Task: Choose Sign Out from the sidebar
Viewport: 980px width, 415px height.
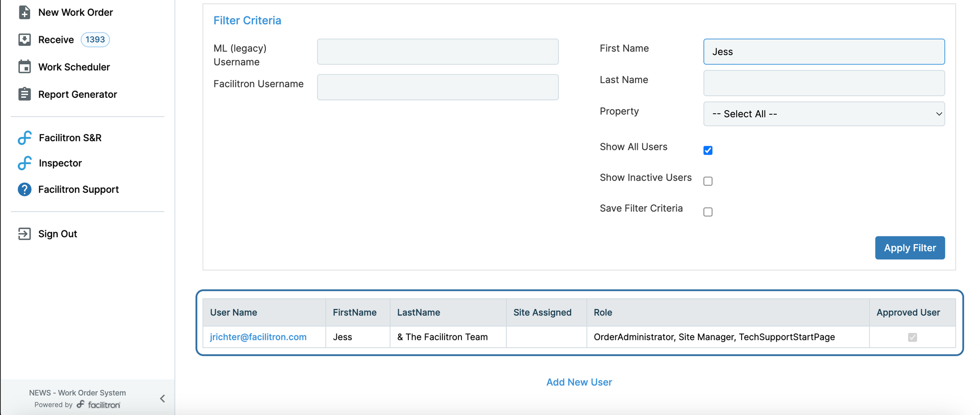Action: 58,234
